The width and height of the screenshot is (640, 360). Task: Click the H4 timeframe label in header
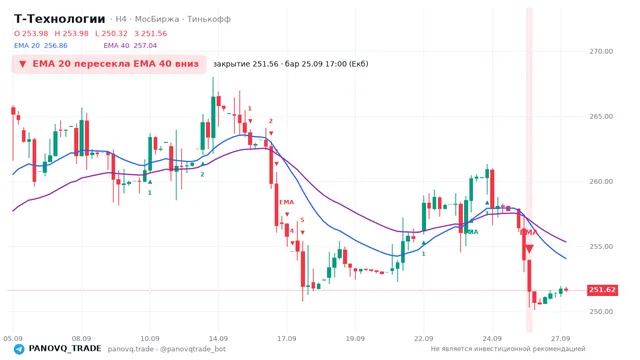pos(121,19)
